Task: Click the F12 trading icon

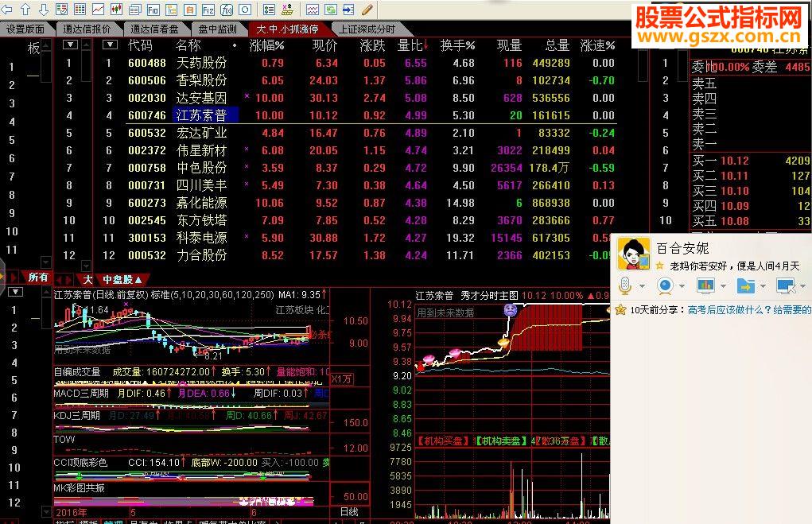Action: click(x=208, y=10)
